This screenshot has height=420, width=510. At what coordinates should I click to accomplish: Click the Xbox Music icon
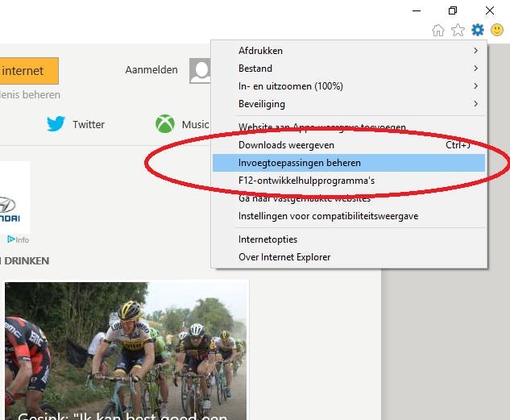point(165,124)
